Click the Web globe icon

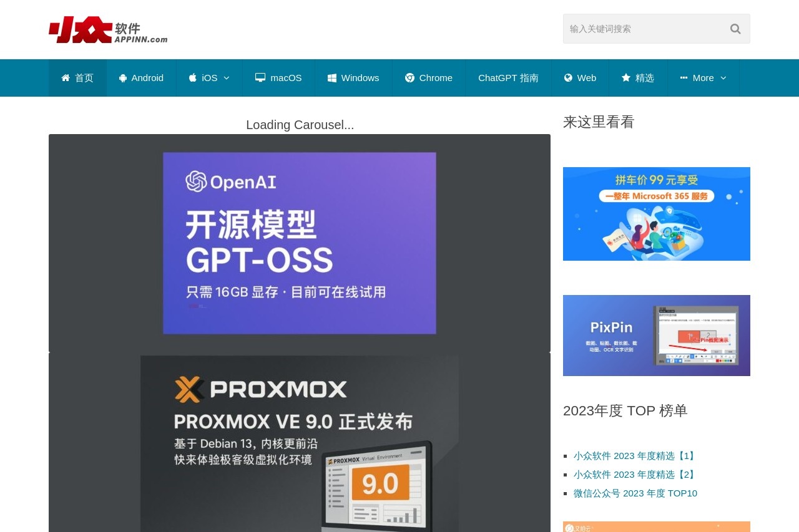[x=568, y=78]
